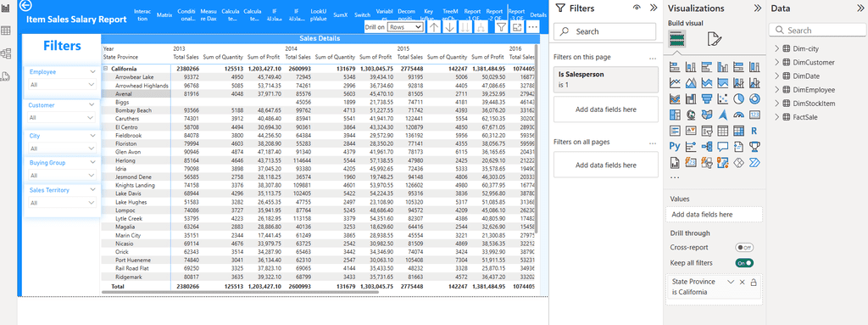This screenshot has width=868, height=325.
Task: Click the focus mode icon on the visual
Action: click(x=517, y=26)
